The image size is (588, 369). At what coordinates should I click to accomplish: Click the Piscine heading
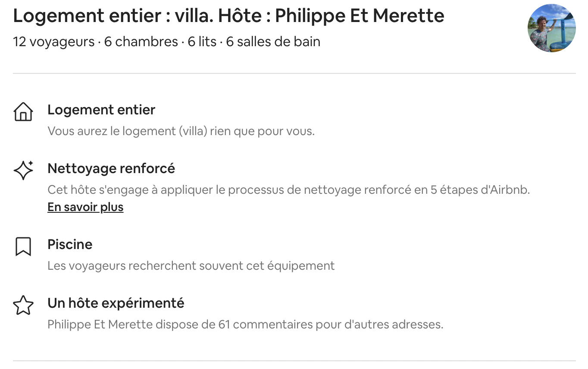tap(70, 244)
